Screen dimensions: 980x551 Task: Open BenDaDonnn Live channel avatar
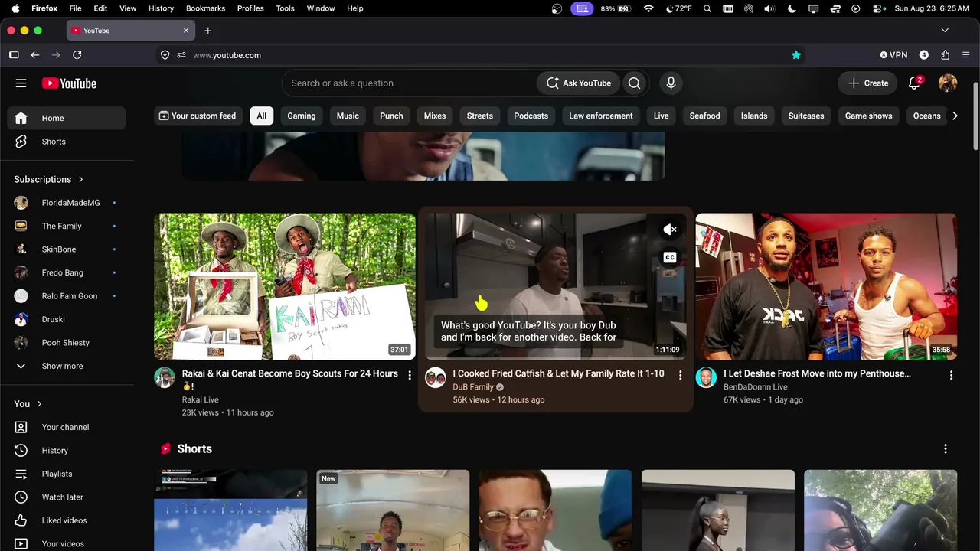tap(706, 377)
